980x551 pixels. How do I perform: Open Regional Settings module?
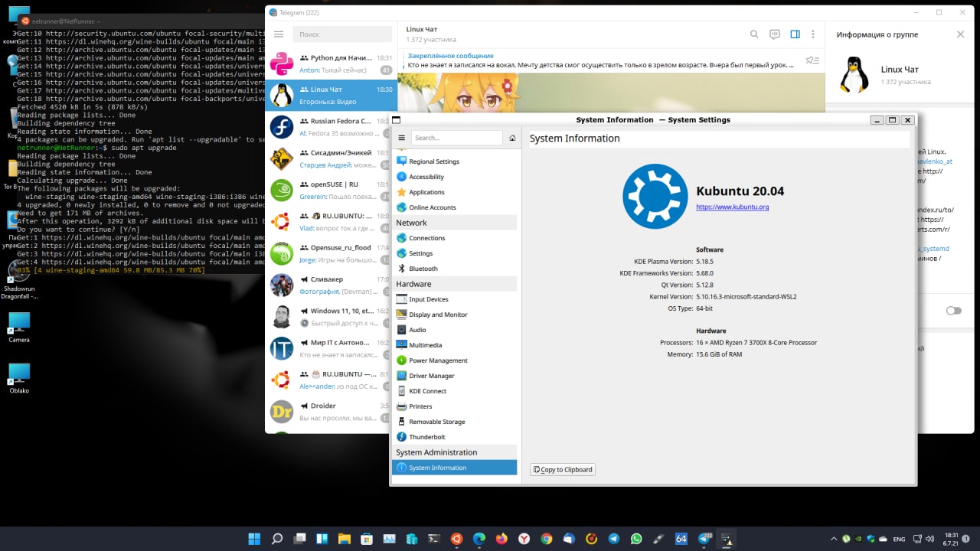(455, 161)
